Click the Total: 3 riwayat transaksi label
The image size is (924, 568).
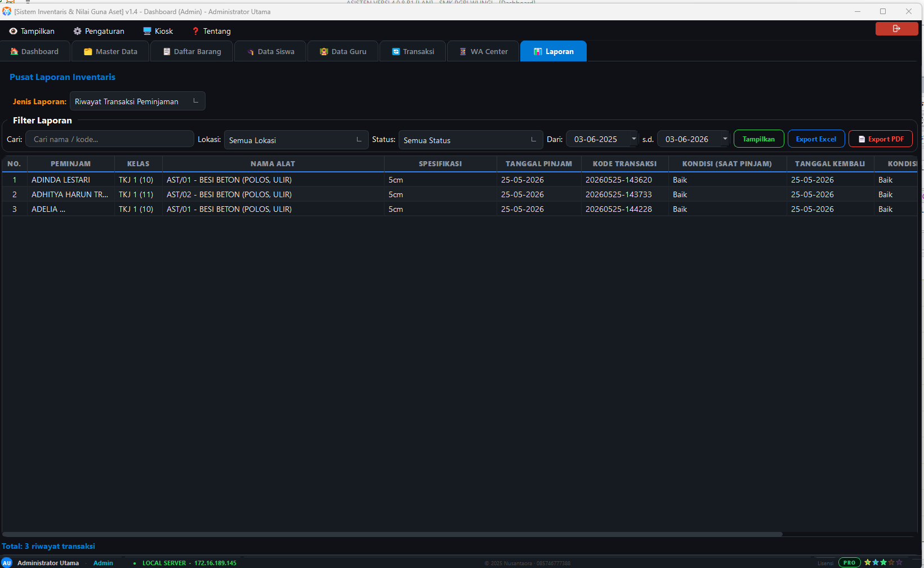click(48, 546)
